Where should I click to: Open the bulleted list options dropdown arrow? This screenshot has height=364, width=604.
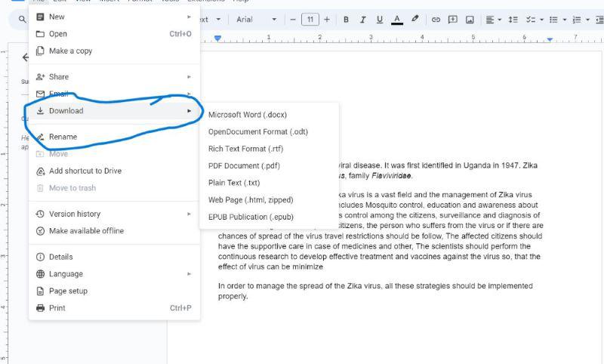tap(565, 20)
